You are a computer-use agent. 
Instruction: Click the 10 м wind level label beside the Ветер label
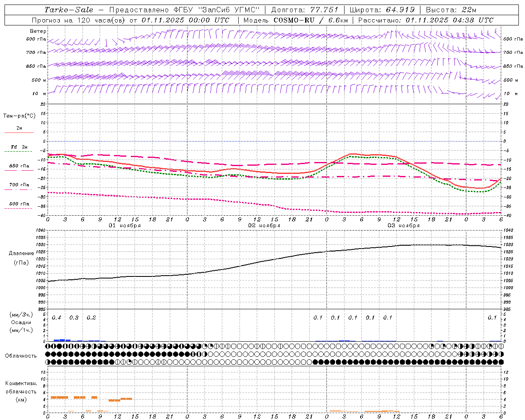(x=39, y=94)
